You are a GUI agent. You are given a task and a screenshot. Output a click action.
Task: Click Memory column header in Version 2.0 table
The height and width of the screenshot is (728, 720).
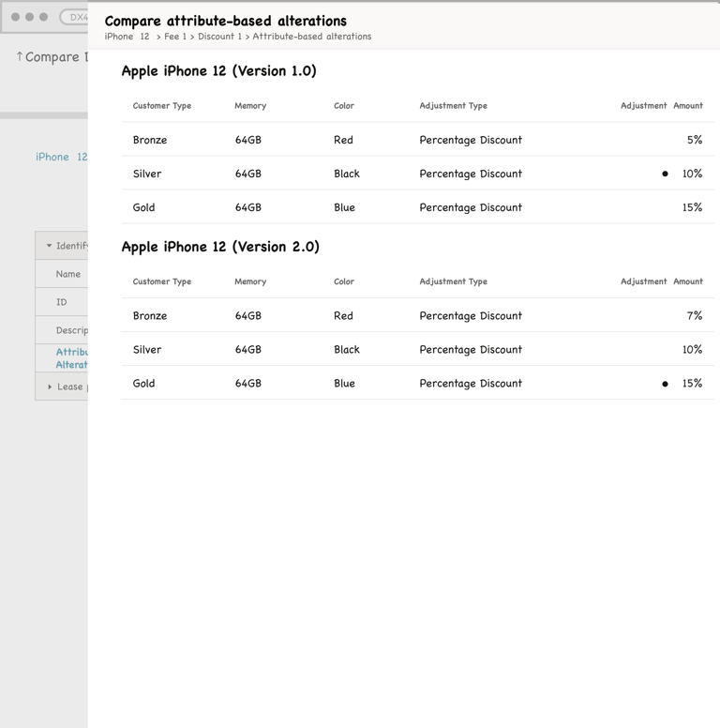[x=250, y=281]
